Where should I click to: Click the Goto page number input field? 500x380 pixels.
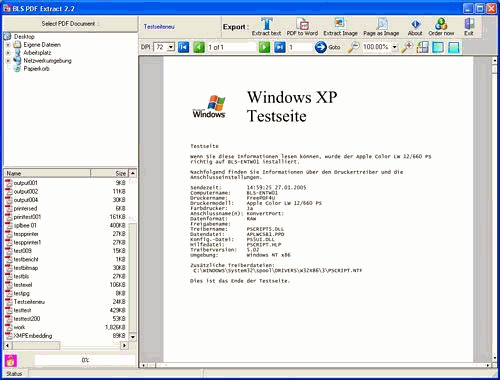click(x=300, y=47)
